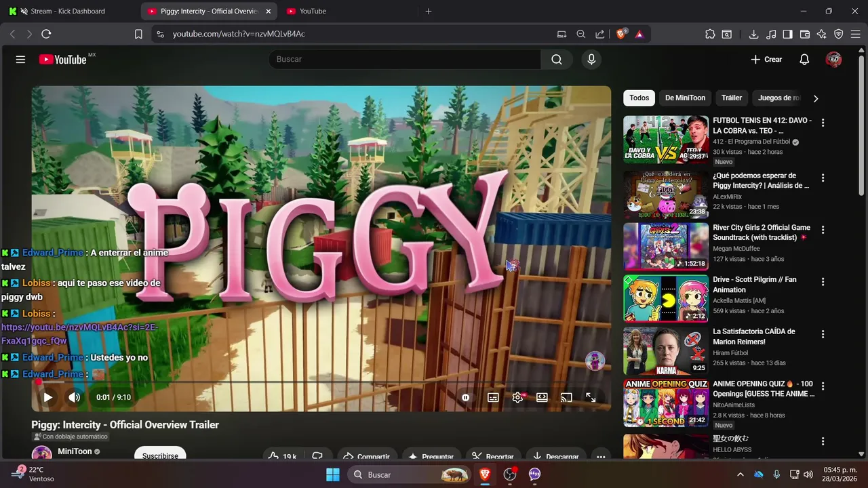The width and height of the screenshot is (868, 488).
Task: Cast the video to a TV
Action: pos(566,398)
